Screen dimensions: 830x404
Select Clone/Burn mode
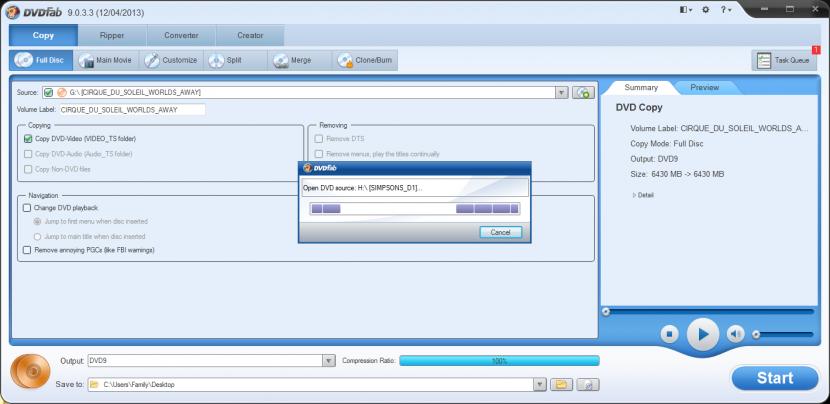[x=365, y=60]
